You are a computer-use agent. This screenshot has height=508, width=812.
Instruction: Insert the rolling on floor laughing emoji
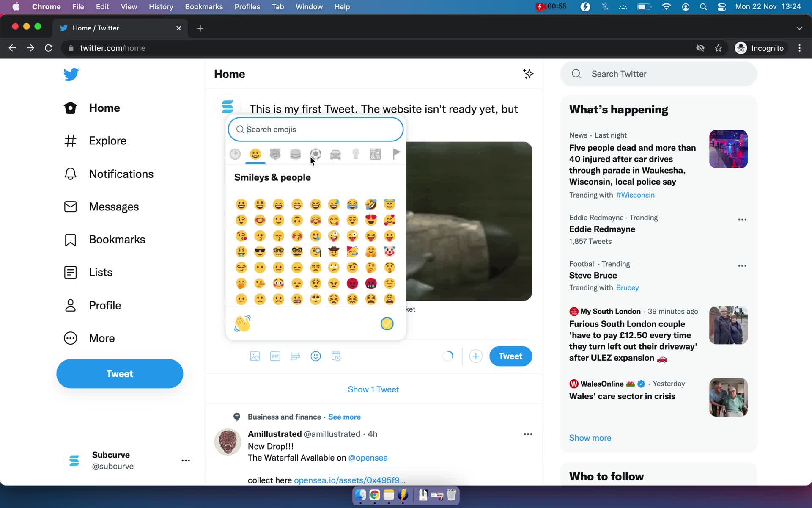click(371, 204)
